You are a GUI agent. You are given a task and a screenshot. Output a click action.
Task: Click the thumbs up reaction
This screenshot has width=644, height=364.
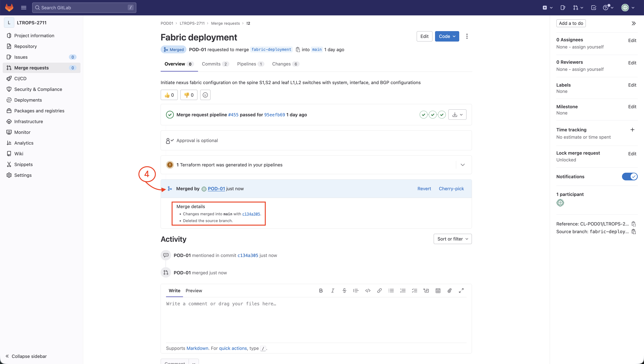[169, 95]
